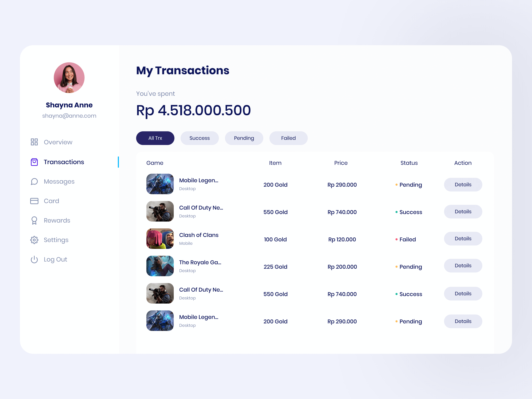Click the Clash of Clans game title

coord(199,235)
